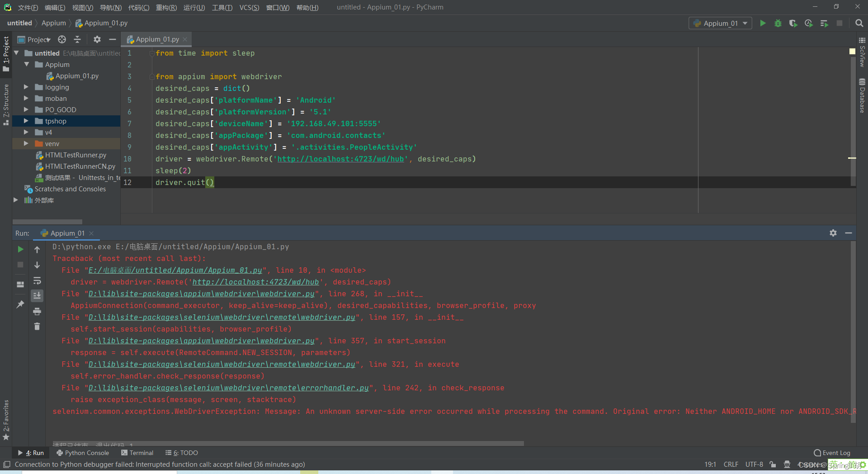Viewport: 868px width, 474px height.
Task: Expand the logging folder
Action: pos(26,87)
